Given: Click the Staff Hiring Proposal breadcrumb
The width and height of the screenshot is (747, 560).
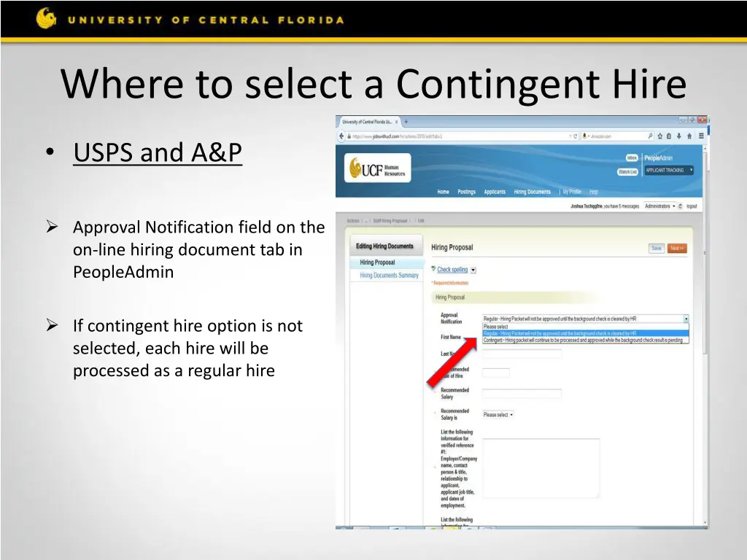Looking at the screenshot, I should (x=390, y=221).
